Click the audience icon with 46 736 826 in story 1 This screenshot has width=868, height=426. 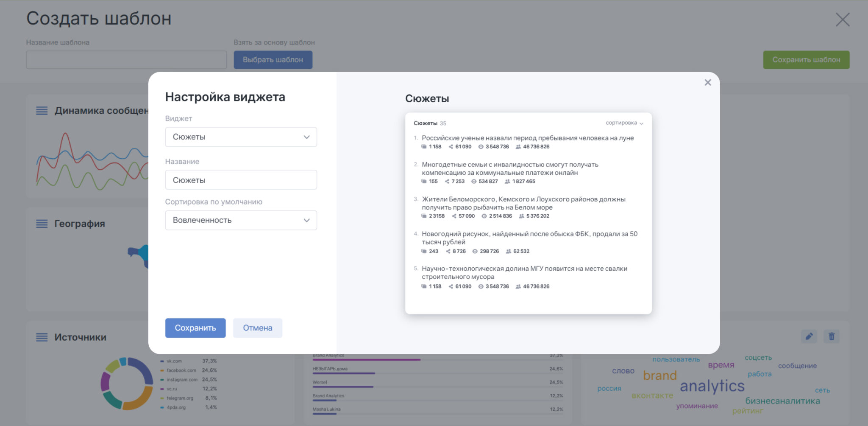pos(518,147)
